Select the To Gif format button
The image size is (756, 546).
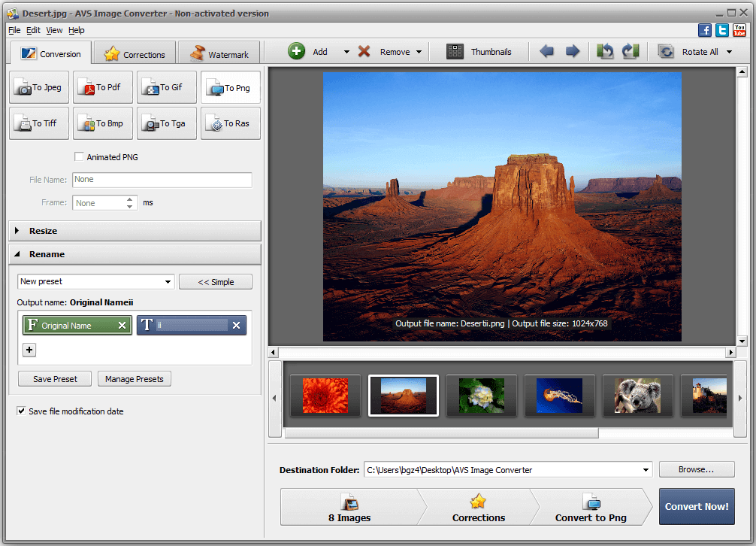[x=166, y=87]
